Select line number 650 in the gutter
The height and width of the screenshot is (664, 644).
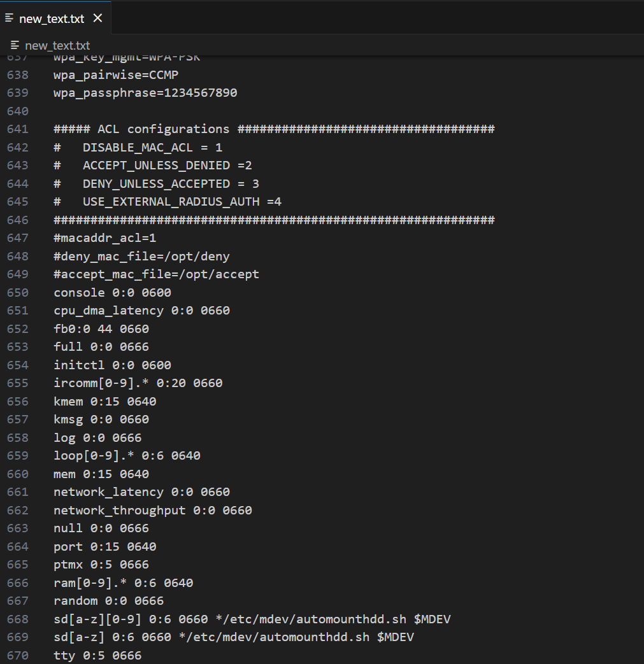pos(18,293)
